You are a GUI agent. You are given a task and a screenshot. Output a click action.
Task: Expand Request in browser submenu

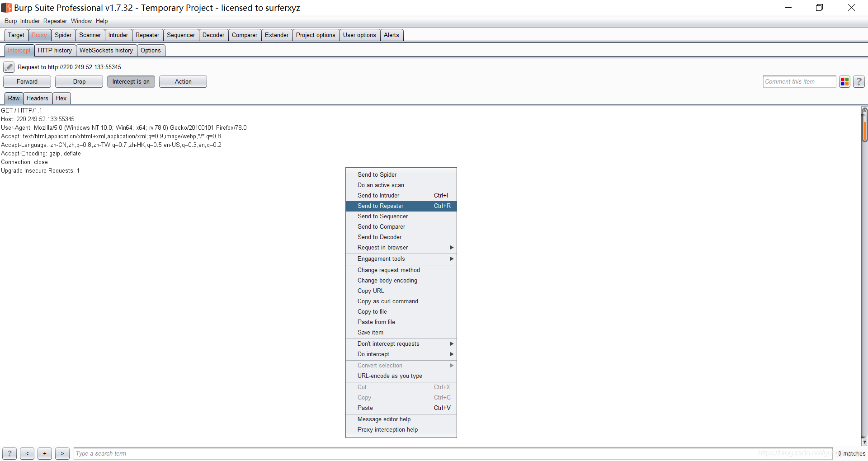(401, 248)
